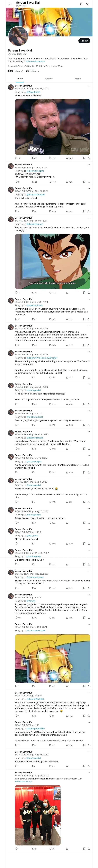This screenshot has height=868, width=98.
Task: Open more options on the Jun 4, 2023 post
Action: point(89,165)
